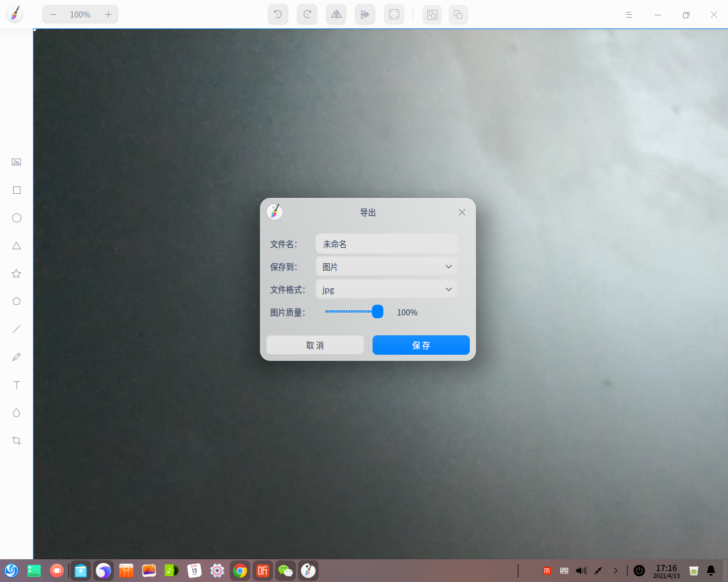
Task: Select the Crop tool
Action: (x=16, y=440)
